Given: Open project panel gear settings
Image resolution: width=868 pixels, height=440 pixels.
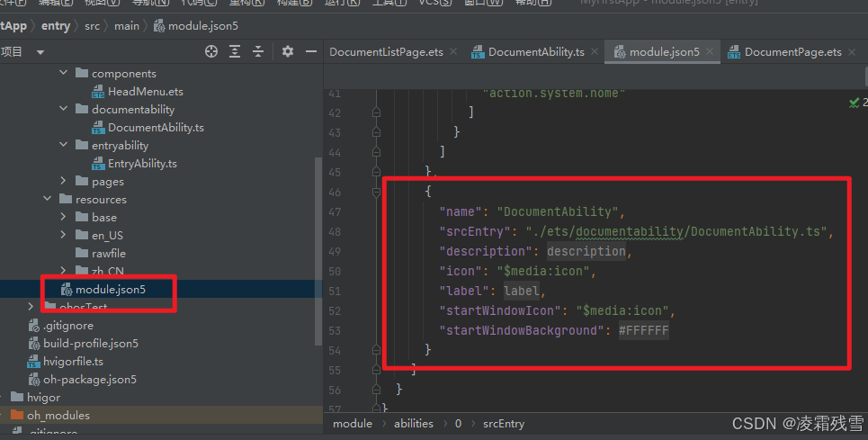Looking at the screenshot, I should click(x=287, y=51).
